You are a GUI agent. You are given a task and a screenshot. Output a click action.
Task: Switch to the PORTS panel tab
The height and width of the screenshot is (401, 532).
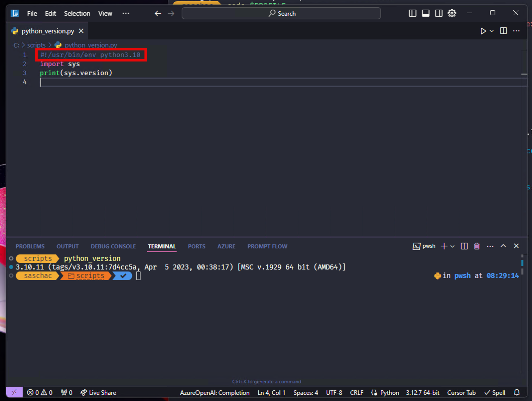click(x=197, y=246)
